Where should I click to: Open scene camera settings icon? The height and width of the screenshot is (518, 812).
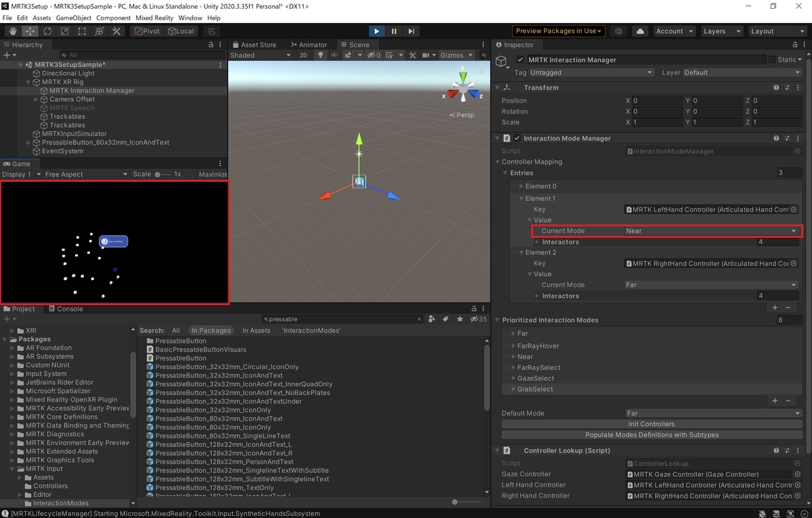click(425, 55)
